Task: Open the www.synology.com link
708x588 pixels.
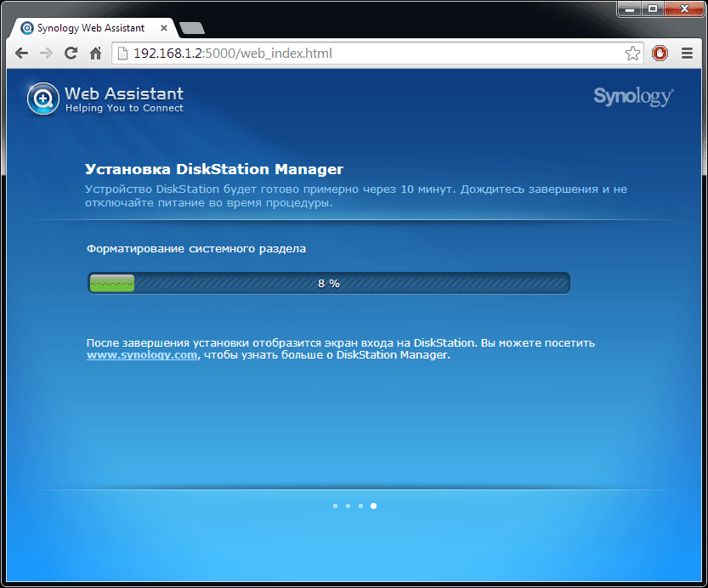Action: (142, 355)
